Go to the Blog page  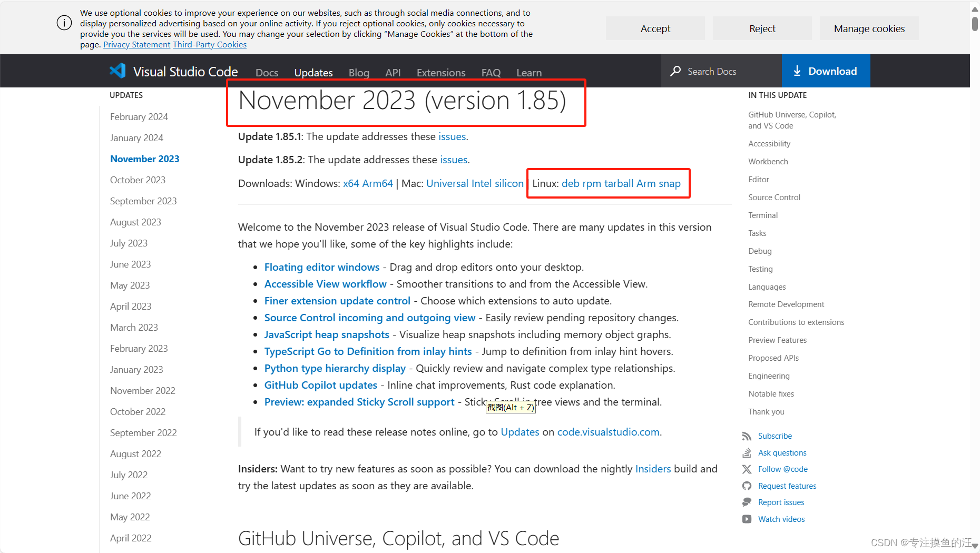pos(359,73)
